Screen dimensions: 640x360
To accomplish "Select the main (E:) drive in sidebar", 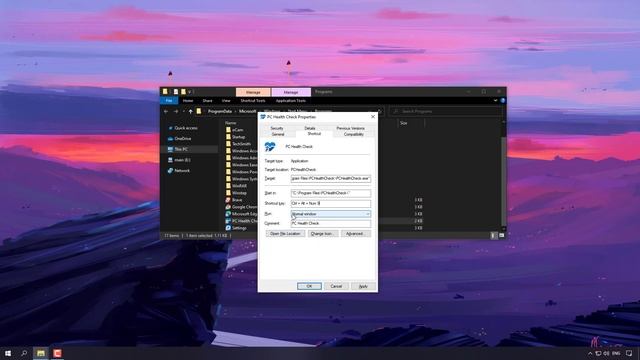I will click(x=179, y=160).
